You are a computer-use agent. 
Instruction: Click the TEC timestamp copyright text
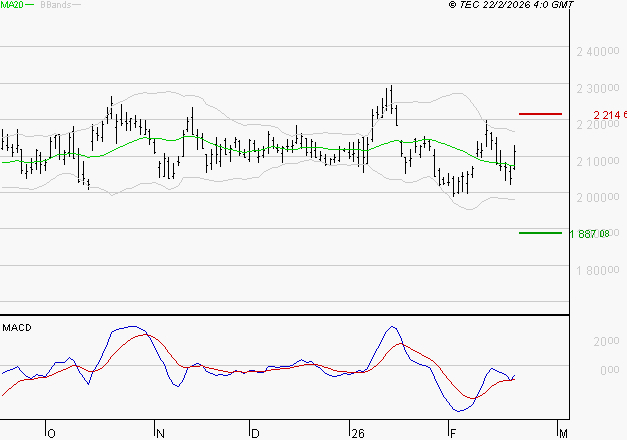click(511, 6)
